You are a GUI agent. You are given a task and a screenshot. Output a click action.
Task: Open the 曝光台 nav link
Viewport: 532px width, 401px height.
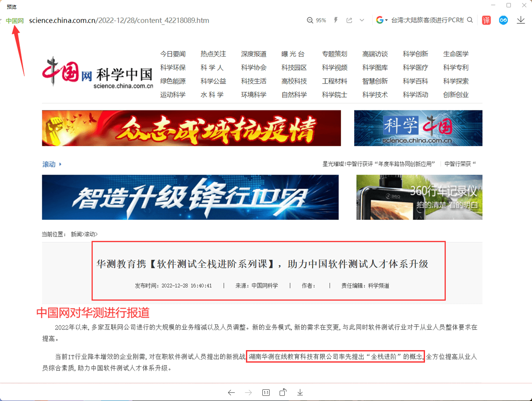pos(293,54)
